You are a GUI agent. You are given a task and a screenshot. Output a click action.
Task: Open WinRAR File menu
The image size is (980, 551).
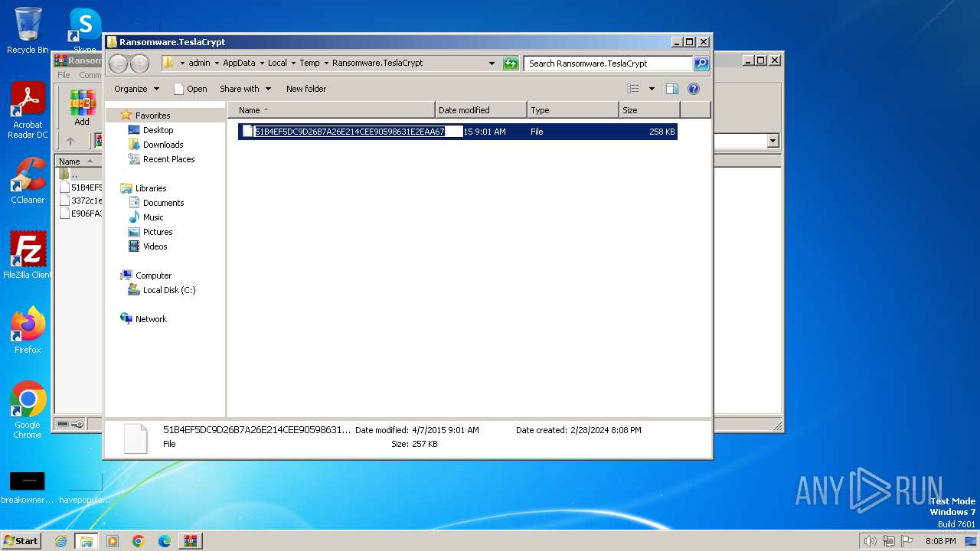point(64,75)
